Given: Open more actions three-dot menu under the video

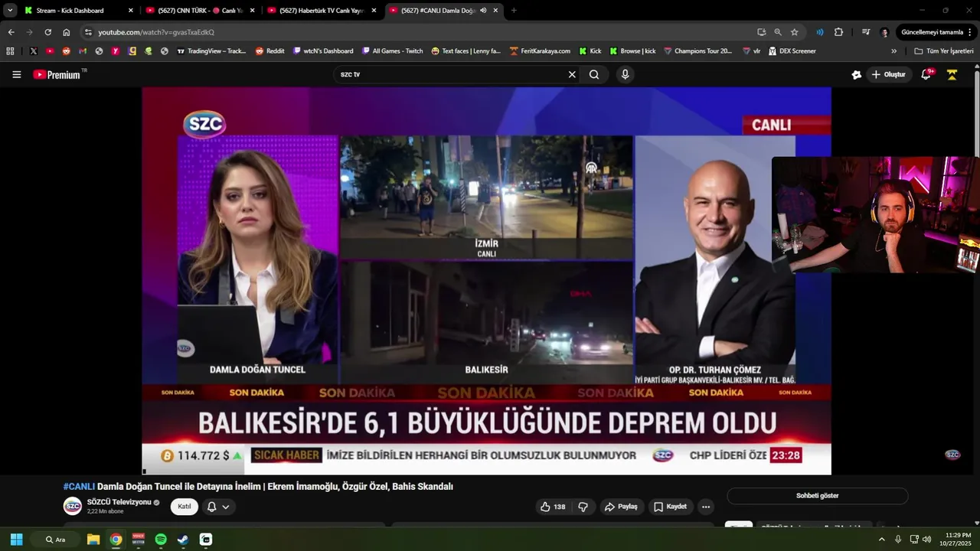Looking at the screenshot, I should pos(706,507).
